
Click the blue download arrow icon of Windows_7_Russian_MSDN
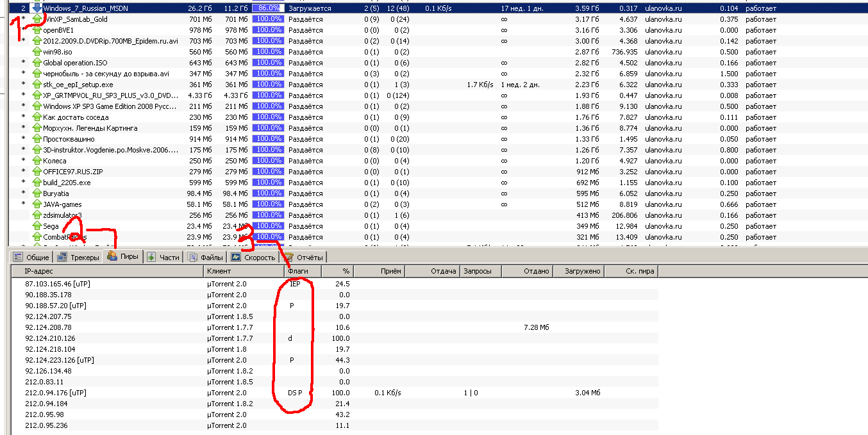pyautogui.click(x=37, y=8)
